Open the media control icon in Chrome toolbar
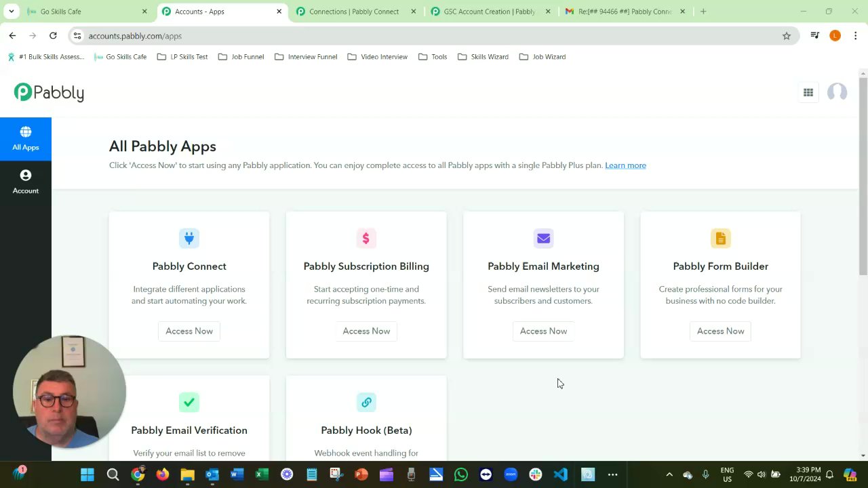 click(815, 36)
